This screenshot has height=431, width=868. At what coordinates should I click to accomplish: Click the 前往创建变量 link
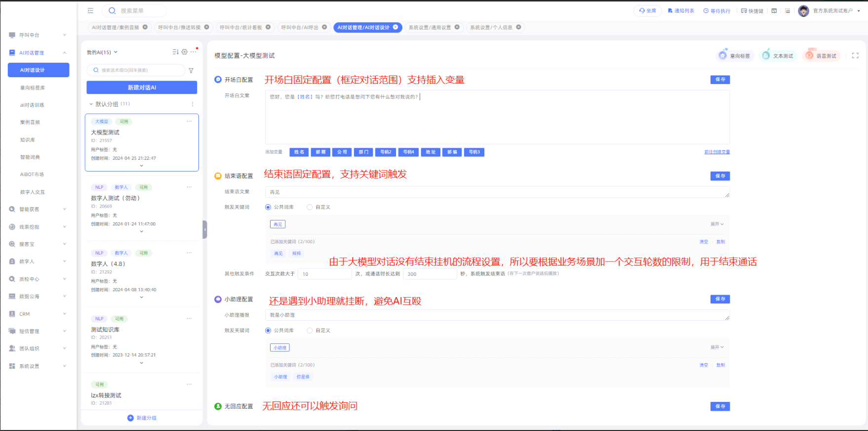[x=716, y=152]
